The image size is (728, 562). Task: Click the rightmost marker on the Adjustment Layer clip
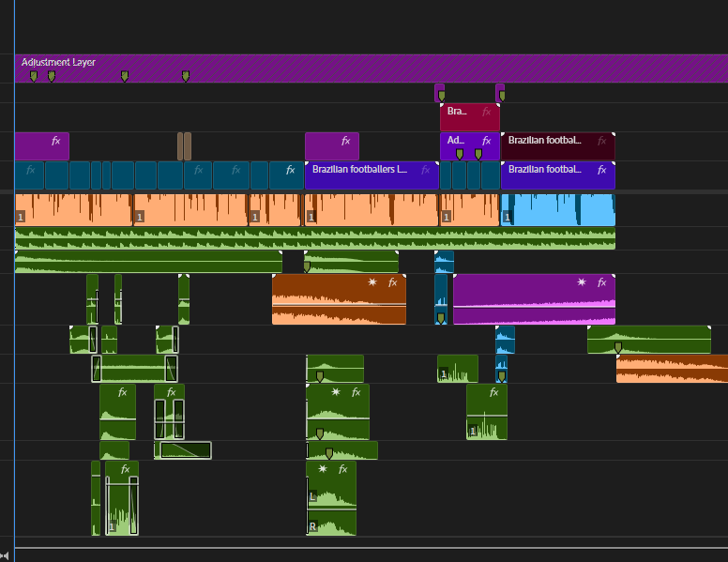(186, 76)
